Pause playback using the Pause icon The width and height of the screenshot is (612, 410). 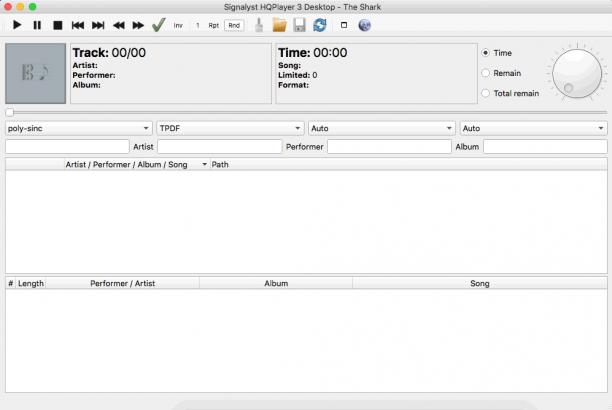(37, 25)
